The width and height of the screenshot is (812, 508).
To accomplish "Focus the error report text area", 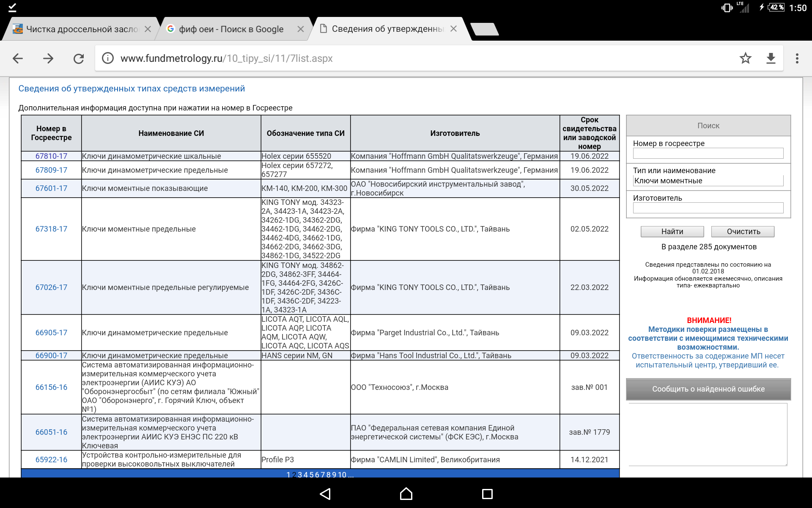I will (708, 434).
